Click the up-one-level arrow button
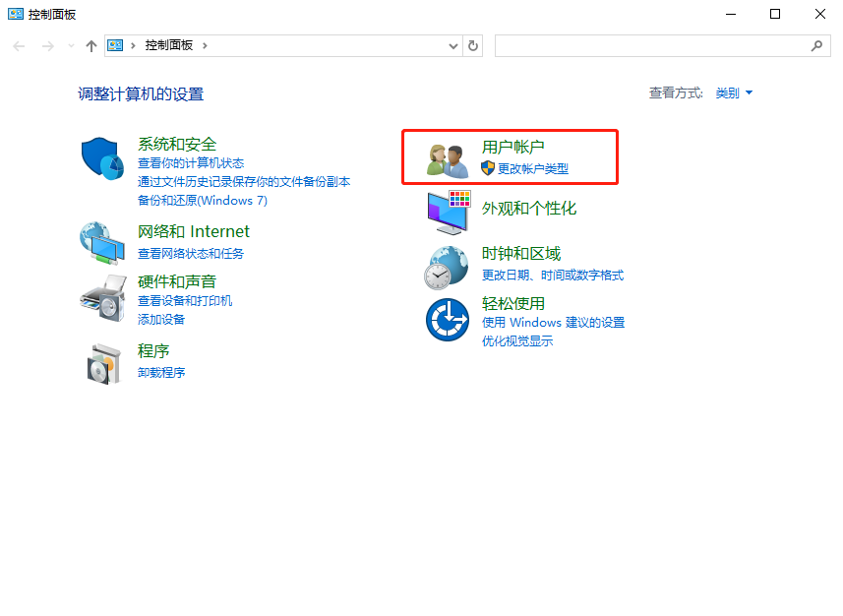This screenshot has width=843, height=616. pyautogui.click(x=90, y=45)
